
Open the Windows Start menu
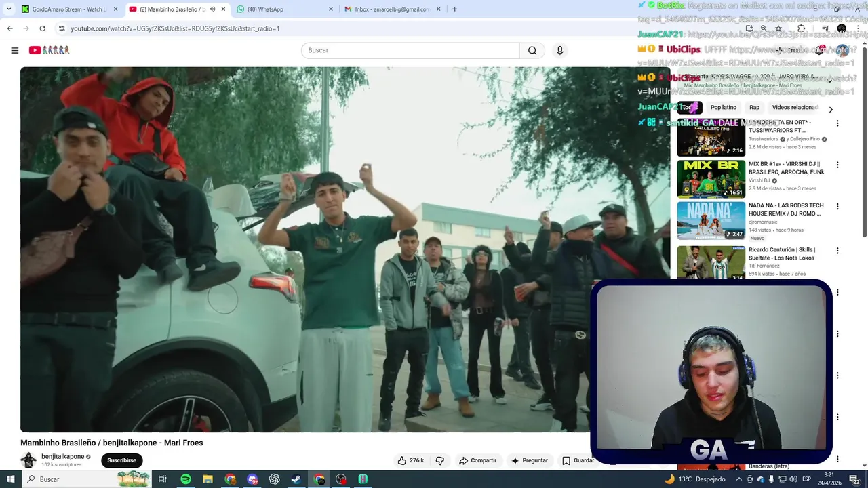10,479
